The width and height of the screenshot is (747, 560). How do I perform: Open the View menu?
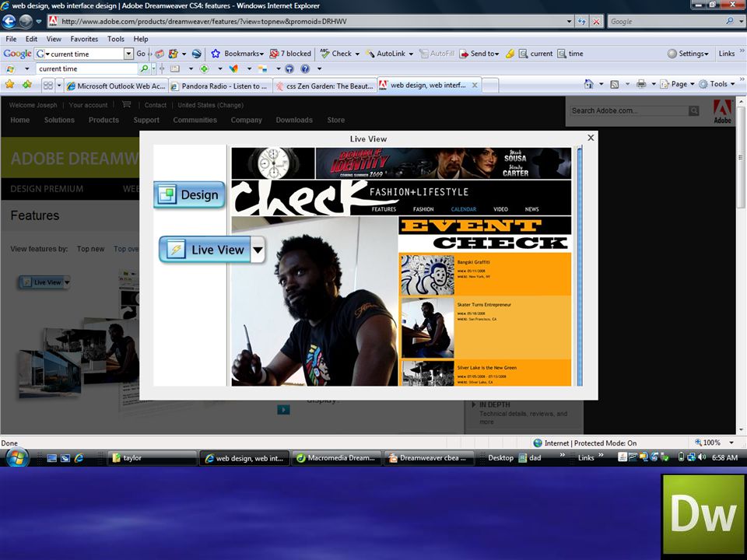(54, 39)
